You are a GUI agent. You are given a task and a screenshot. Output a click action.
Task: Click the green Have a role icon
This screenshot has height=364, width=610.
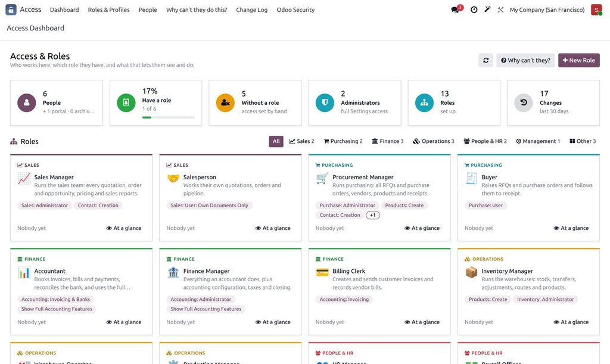click(126, 102)
